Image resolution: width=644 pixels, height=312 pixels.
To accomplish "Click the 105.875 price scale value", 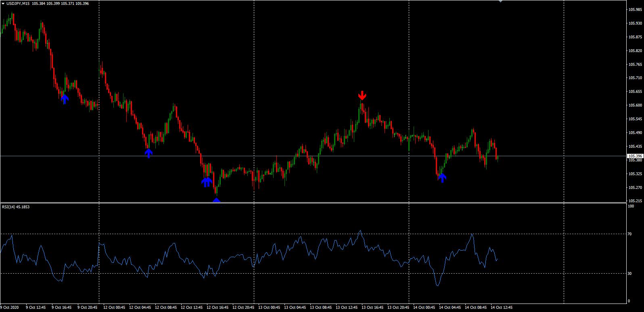I will [635, 37].
